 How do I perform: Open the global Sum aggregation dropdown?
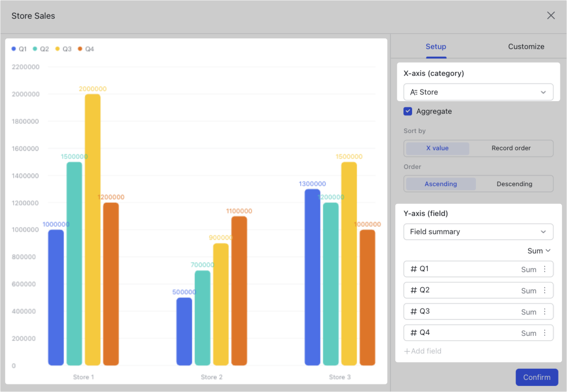tap(539, 251)
